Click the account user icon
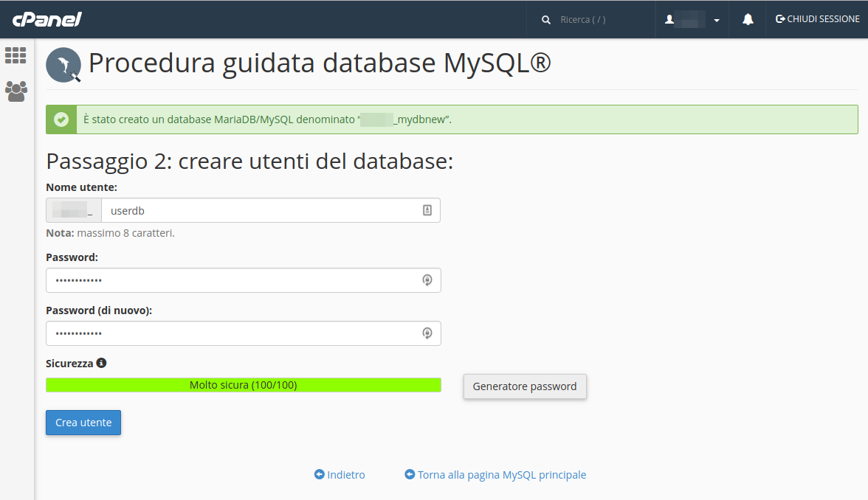This screenshot has width=868, height=500. pos(669,19)
